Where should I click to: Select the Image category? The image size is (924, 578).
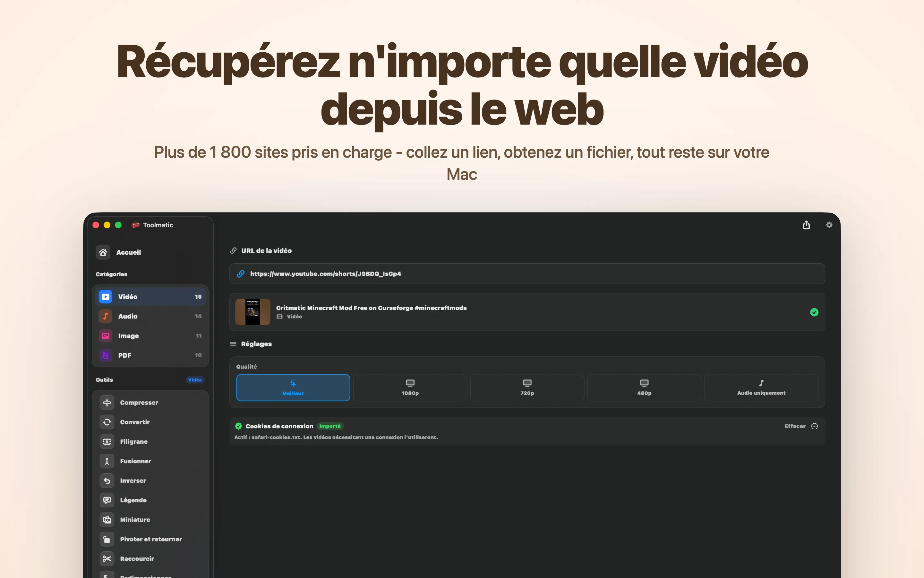150,336
